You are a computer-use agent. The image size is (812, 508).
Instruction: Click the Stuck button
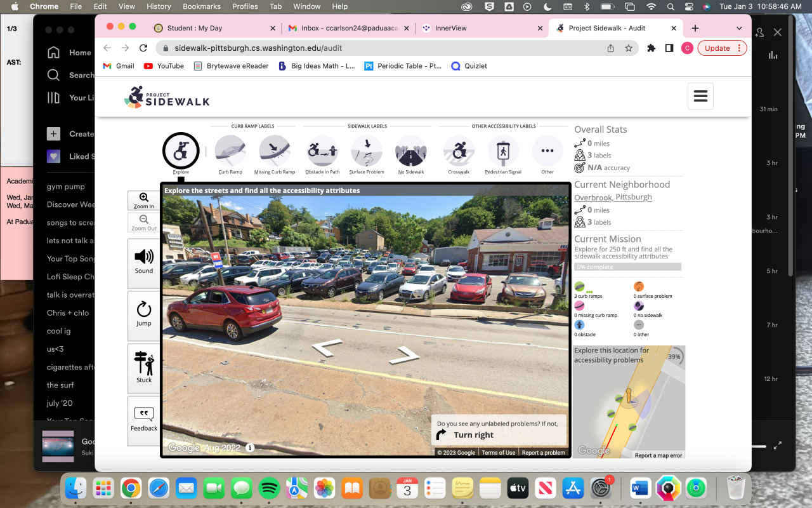(x=144, y=367)
